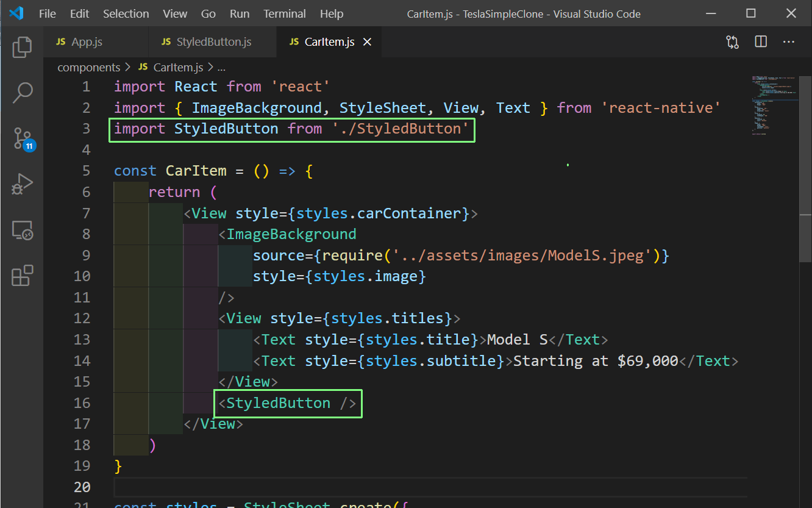Open the Help menu
Screen dimensions: 812x508
(x=332, y=13)
